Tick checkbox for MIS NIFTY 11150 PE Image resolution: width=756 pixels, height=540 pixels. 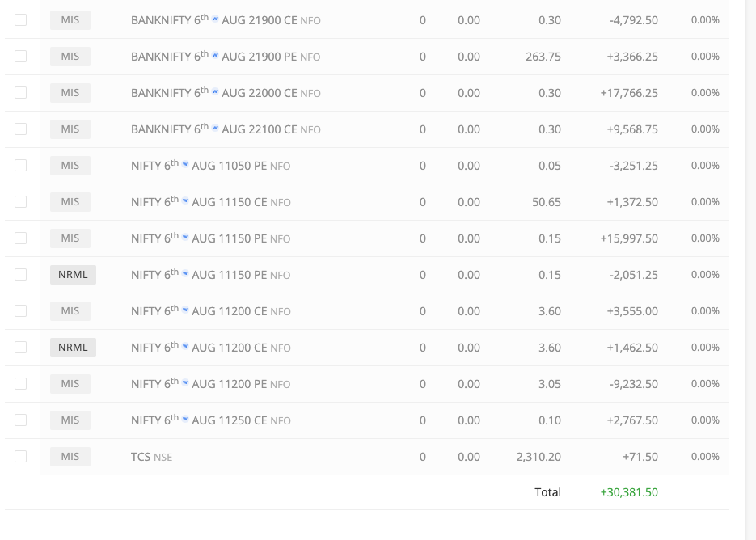(x=21, y=238)
